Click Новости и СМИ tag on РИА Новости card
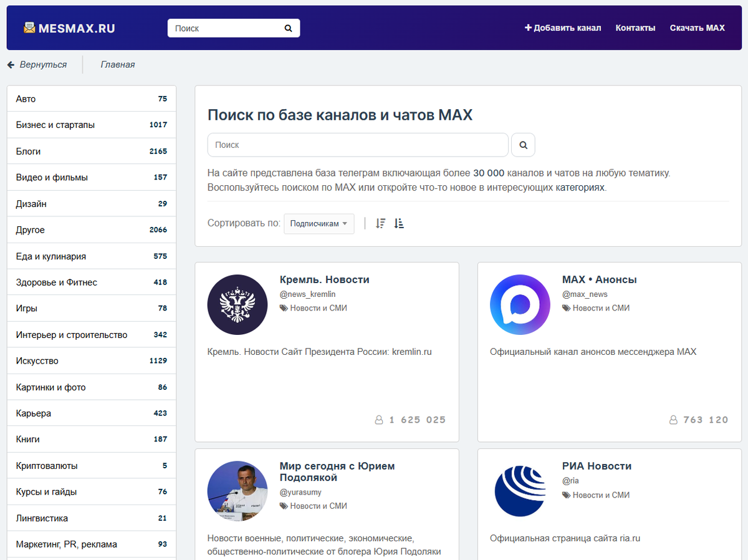This screenshot has height=560, width=748. [x=601, y=495]
